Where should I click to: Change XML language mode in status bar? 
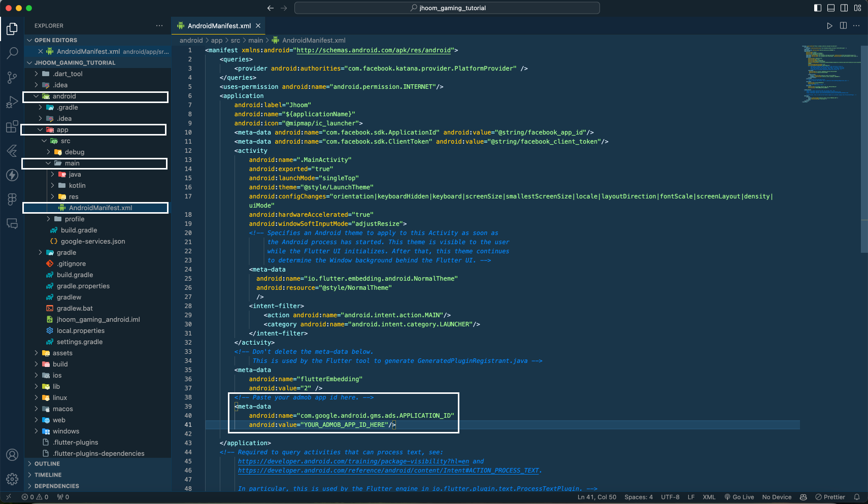(709, 497)
